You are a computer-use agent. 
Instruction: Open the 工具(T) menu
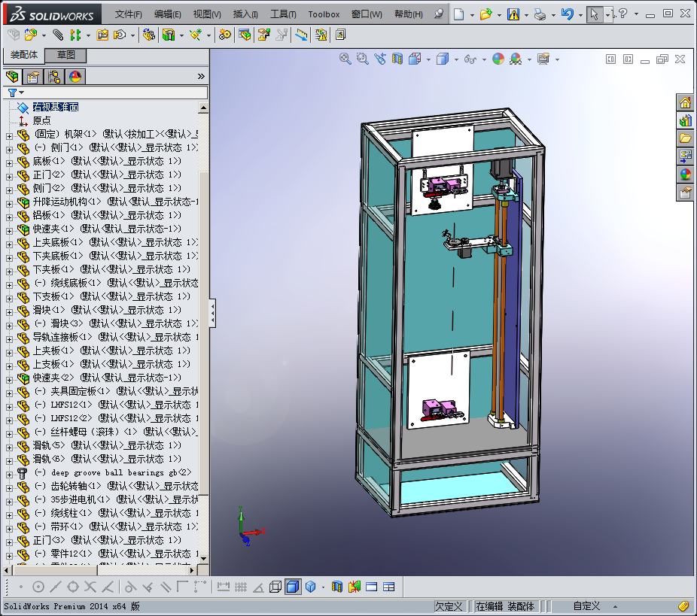coord(283,14)
